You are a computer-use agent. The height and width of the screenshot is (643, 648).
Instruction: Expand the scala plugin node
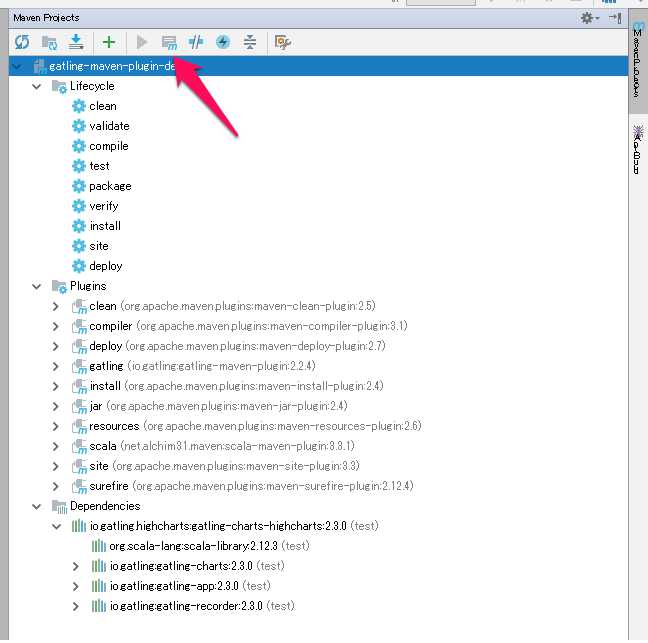point(56,446)
